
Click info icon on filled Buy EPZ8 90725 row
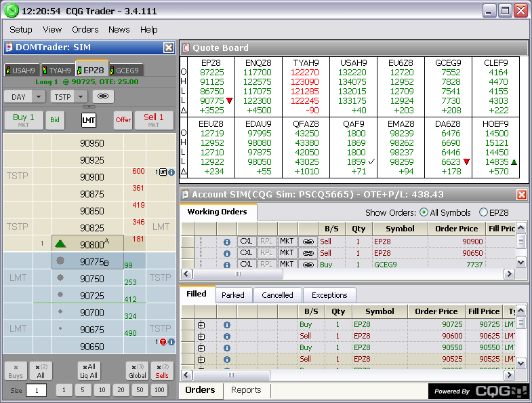point(227,325)
